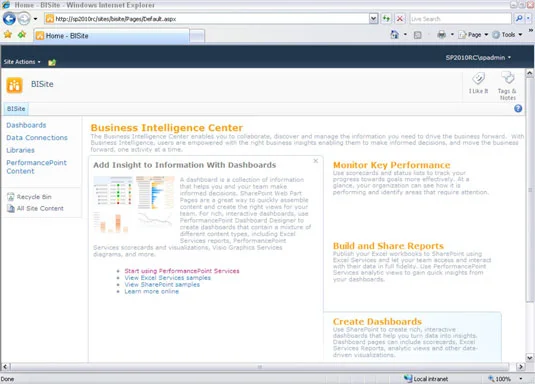Click Local intranet zone in the status bar
The width and height of the screenshot is (535, 384).
click(426, 379)
